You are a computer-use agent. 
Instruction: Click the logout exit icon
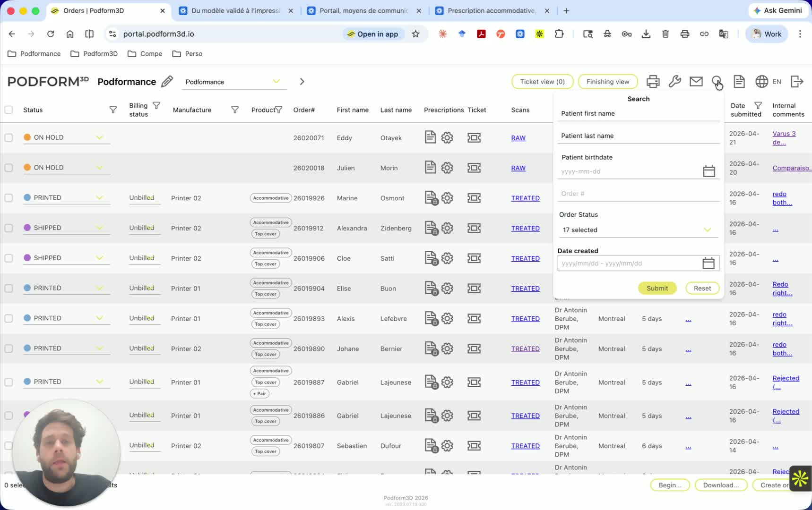[797, 82]
